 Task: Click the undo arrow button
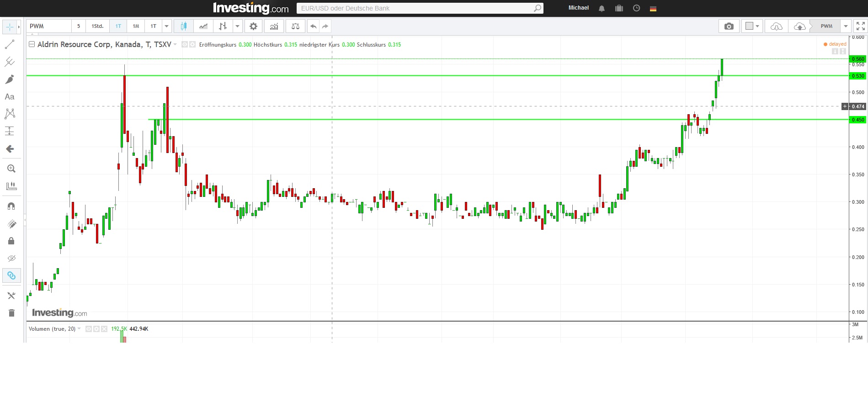313,26
